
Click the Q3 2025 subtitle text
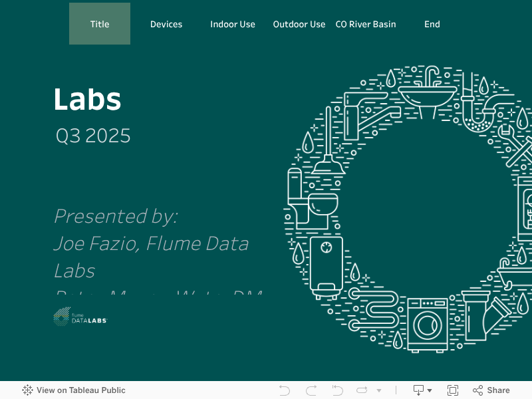[x=93, y=136]
